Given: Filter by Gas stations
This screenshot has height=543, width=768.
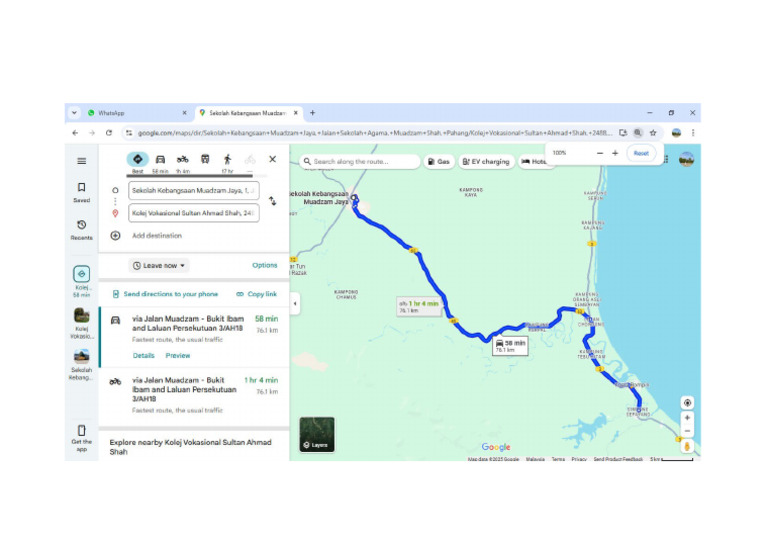Looking at the screenshot, I should coord(439,161).
